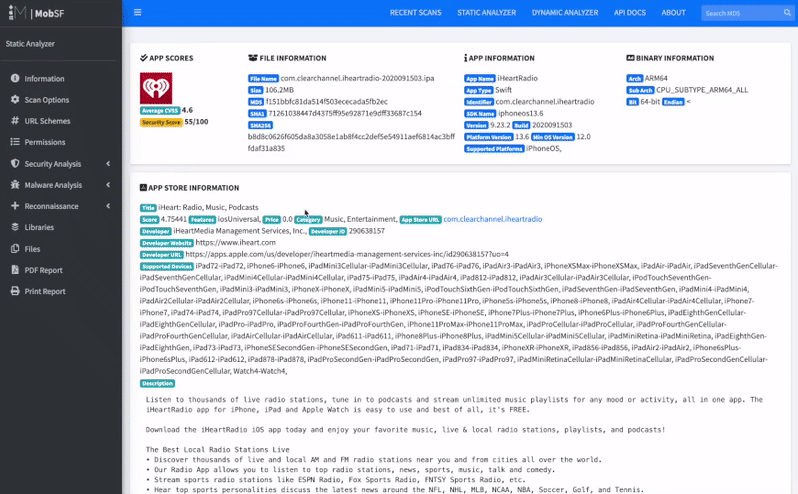Viewport: 798px width, 494px height.
Task: Click the Static Analyzer sidebar heading
Action: 30,44
